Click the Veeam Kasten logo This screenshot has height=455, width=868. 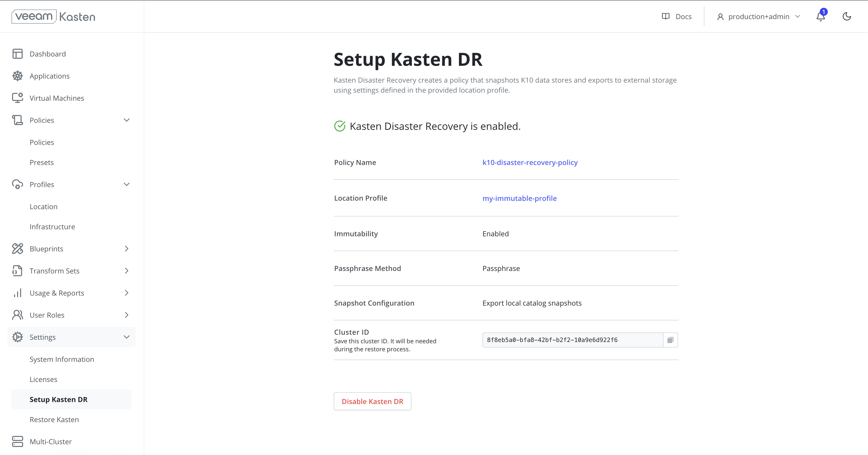(x=53, y=17)
